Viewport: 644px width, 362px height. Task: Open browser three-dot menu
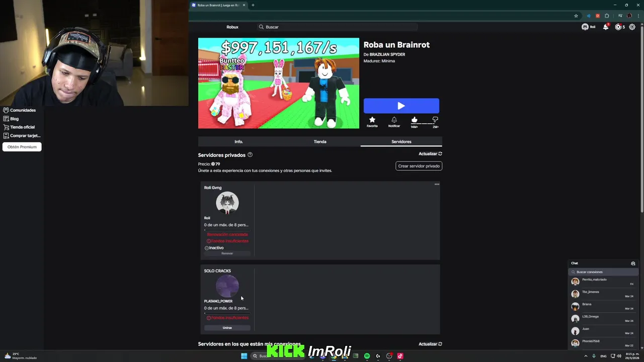coord(638,16)
